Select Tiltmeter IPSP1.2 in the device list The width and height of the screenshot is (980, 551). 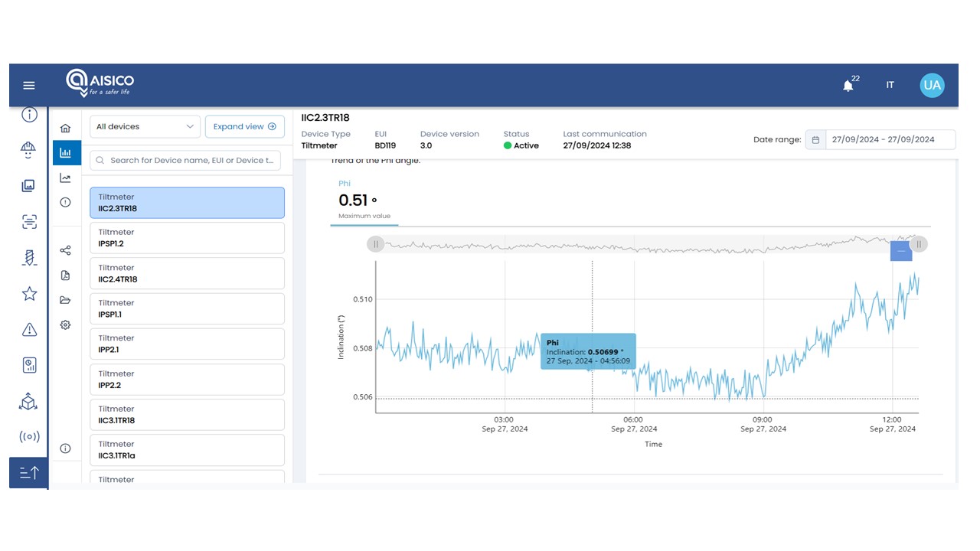[187, 238]
